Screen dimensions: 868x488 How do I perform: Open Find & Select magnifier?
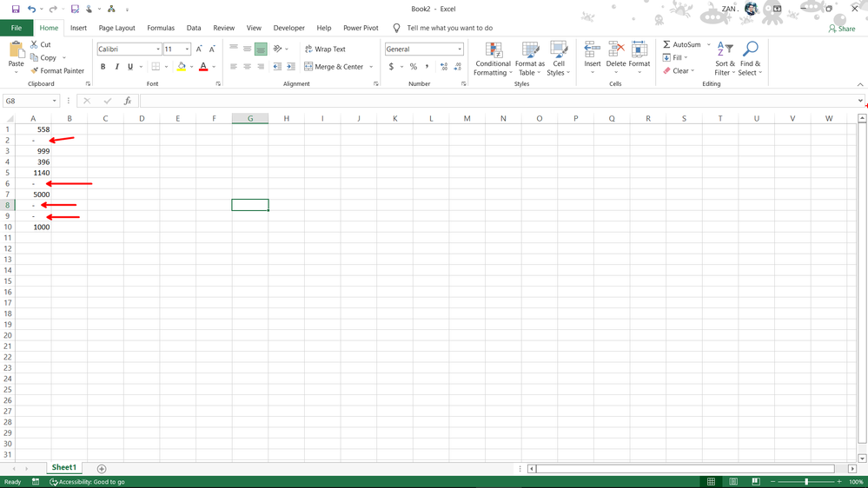750,59
